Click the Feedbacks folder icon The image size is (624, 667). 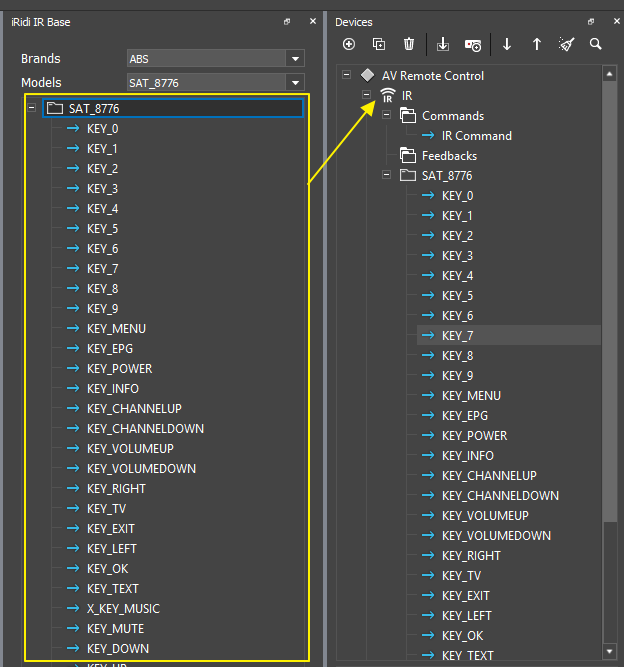coord(408,156)
